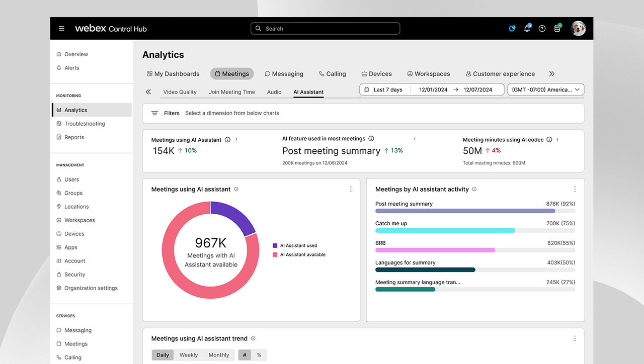Go to Troubleshooting in the sidebar
Image resolution: width=644 pixels, height=364 pixels.
coord(85,124)
